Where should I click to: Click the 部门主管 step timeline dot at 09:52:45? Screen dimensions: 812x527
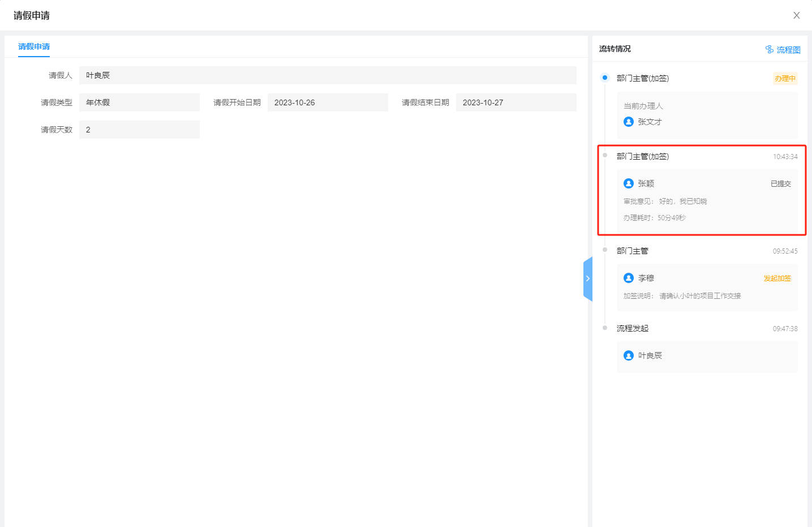(x=605, y=250)
